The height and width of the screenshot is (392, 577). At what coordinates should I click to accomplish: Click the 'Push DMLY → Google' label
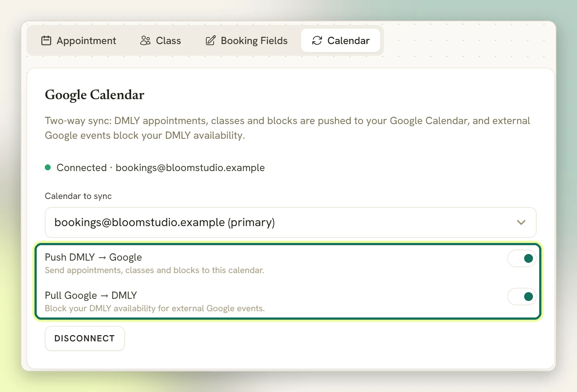coord(93,257)
